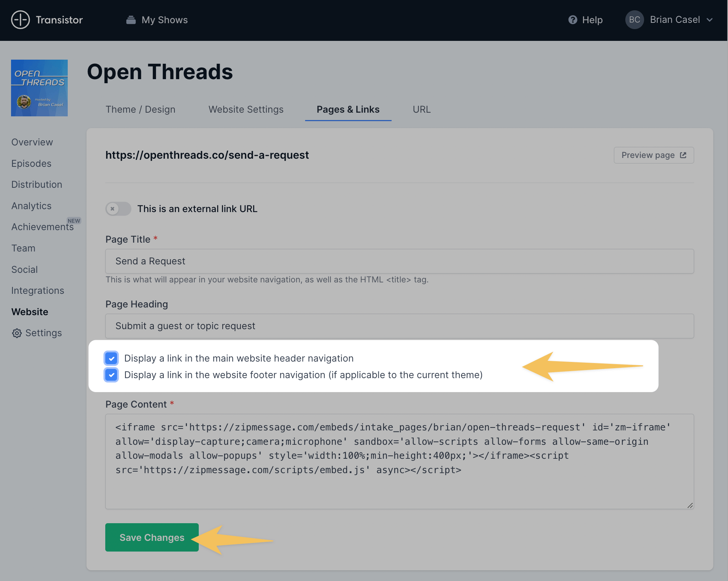This screenshot has height=581, width=728.
Task: Click into the Page Title field
Action: pyautogui.click(x=399, y=261)
